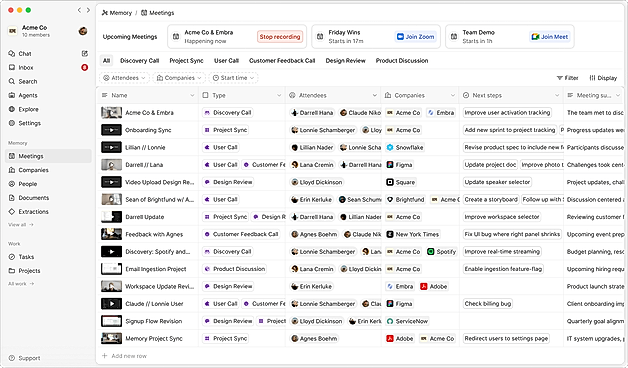Expand the Attendees column header menu
The image size is (628, 368).
point(374,95)
